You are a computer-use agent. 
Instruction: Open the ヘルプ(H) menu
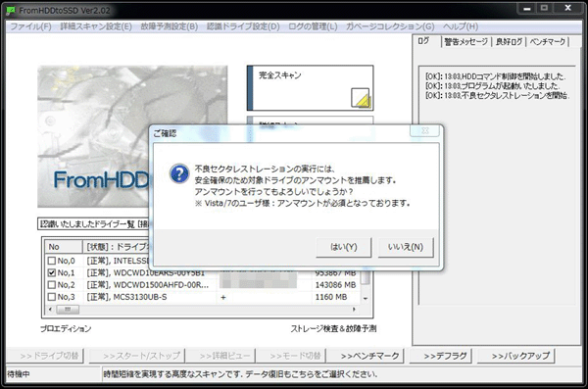point(461,26)
